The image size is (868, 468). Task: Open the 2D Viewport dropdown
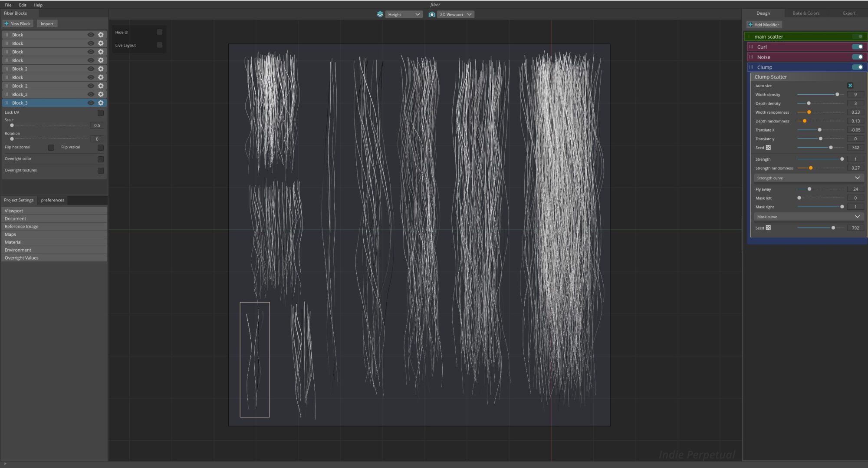[455, 14]
